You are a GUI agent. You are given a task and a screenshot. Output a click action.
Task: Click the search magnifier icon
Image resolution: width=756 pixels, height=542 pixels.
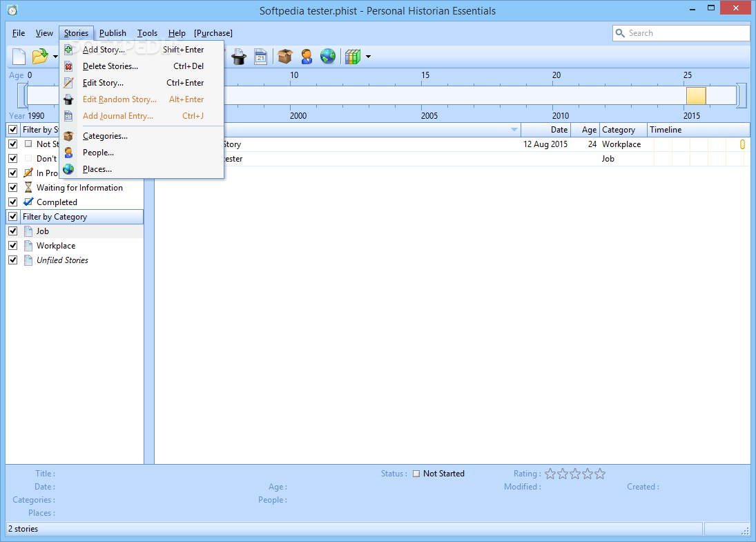pos(621,32)
